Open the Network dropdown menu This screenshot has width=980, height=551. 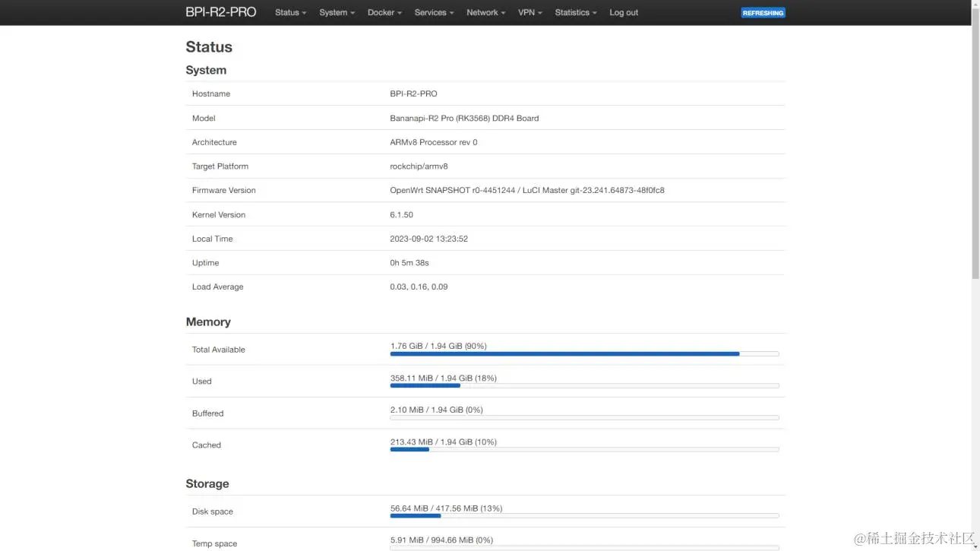(485, 13)
